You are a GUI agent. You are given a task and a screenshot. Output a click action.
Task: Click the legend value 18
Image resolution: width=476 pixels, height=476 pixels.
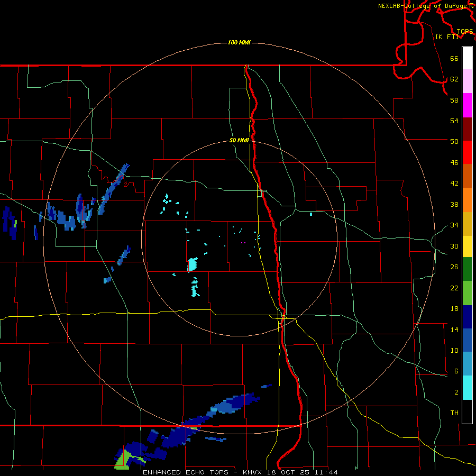coord(454,309)
